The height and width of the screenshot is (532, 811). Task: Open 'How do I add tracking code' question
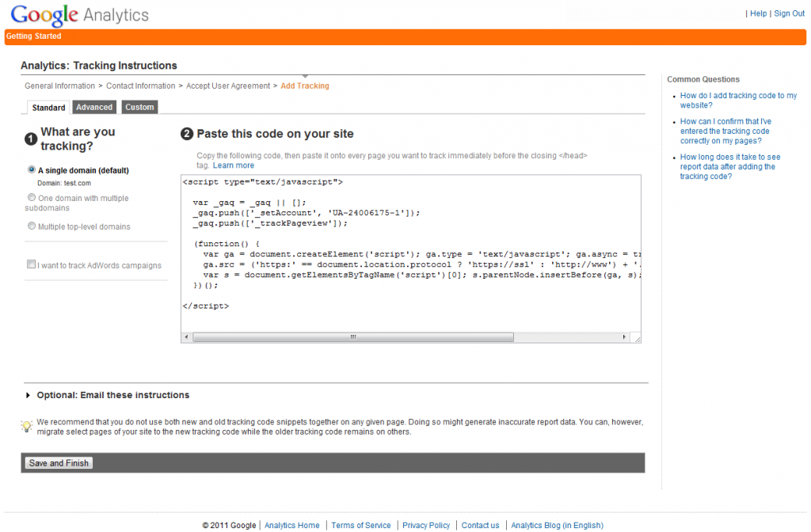[738, 101]
